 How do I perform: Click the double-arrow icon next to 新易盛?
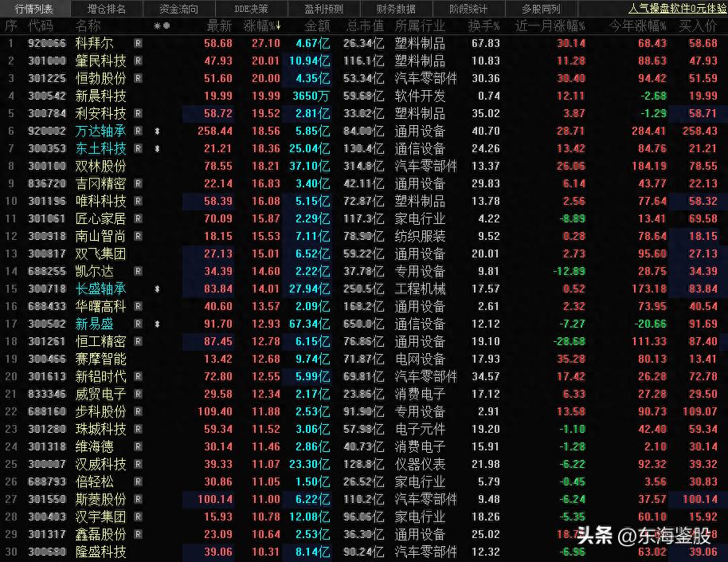click(157, 324)
